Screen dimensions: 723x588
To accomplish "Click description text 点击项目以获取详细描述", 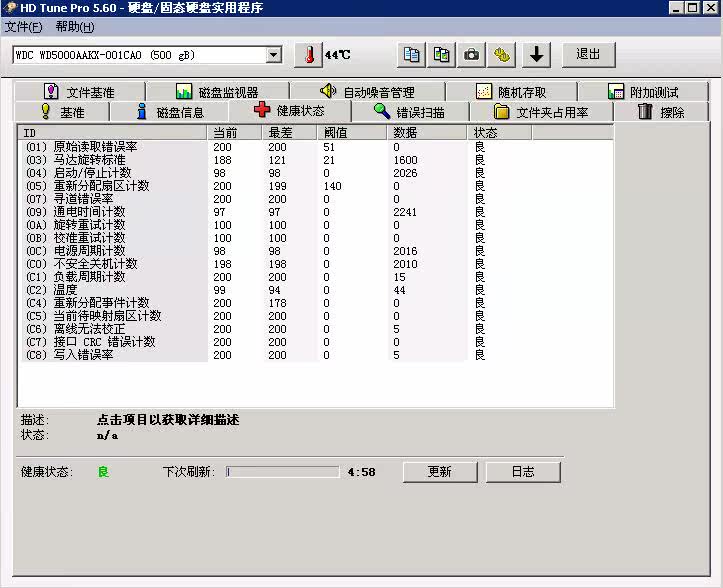I will coord(168,420).
